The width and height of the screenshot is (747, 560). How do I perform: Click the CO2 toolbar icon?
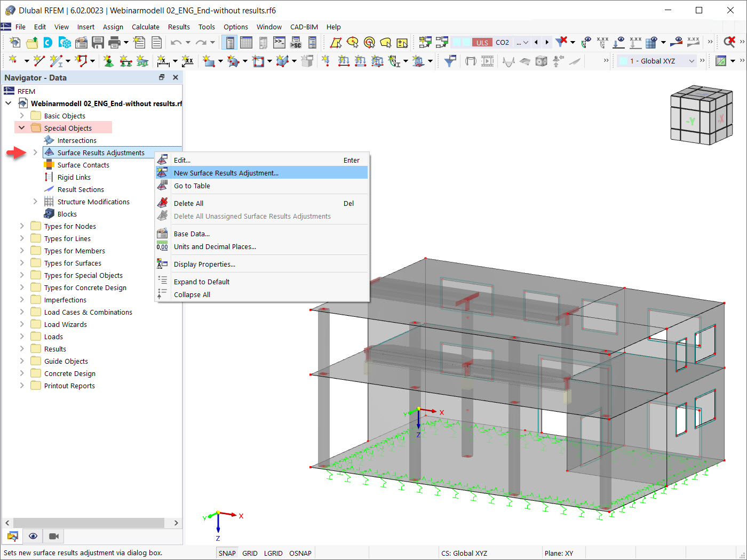502,42
